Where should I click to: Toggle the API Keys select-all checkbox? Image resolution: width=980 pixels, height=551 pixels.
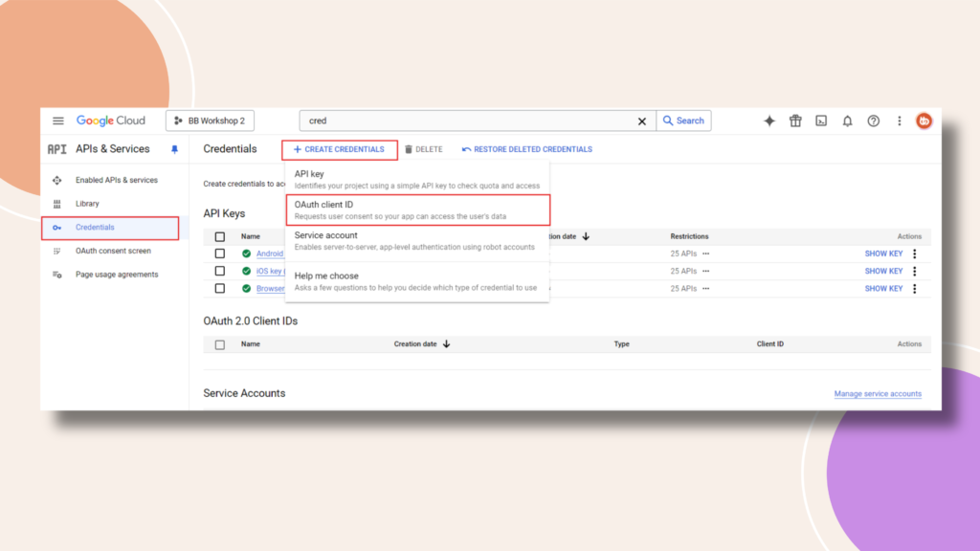click(220, 237)
